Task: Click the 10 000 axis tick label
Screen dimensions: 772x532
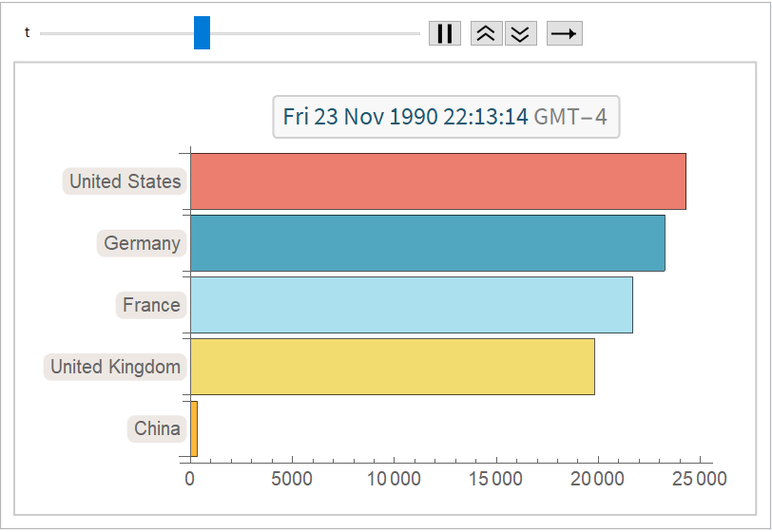Action: coord(393,480)
